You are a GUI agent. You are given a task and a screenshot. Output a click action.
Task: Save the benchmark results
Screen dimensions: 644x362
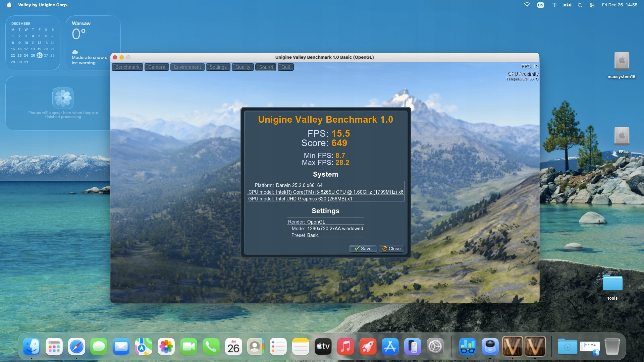(x=363, y=249)
